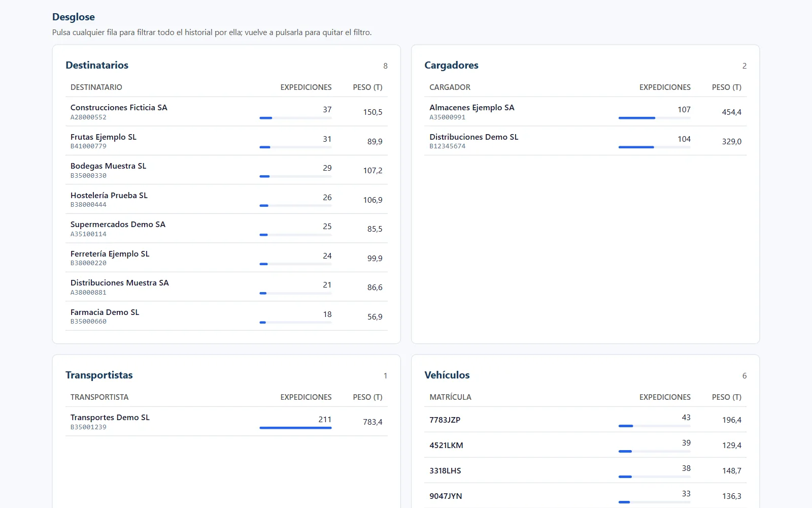Image resolution: width=812 pixels, height=508 pixels.
Task: Click the MATRÍCULA column header
Action: [450, 397]
